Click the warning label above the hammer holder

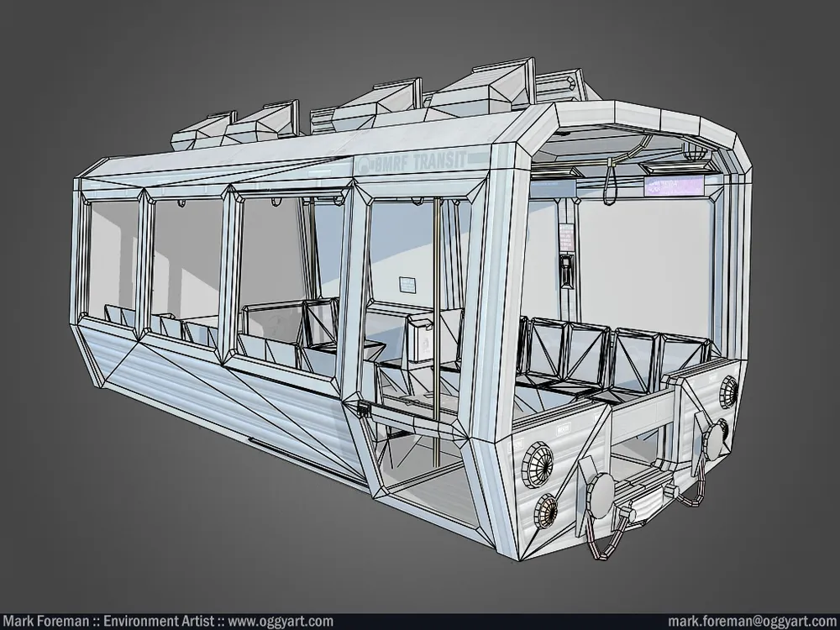point(568,238)
